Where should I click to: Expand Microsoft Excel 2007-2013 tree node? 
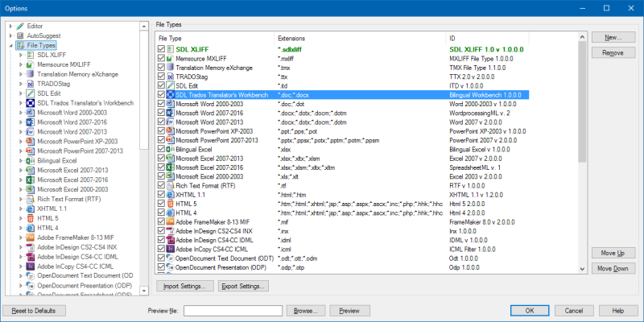click(21, 170)
